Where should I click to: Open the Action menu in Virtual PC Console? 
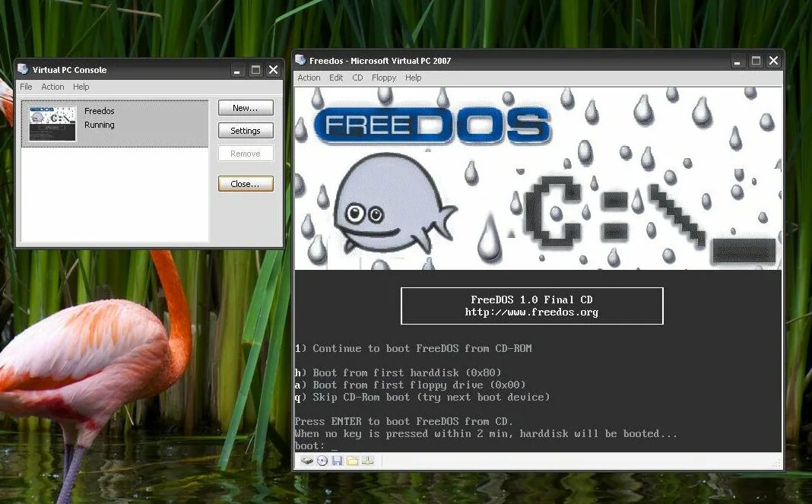[x=52, y=87]
